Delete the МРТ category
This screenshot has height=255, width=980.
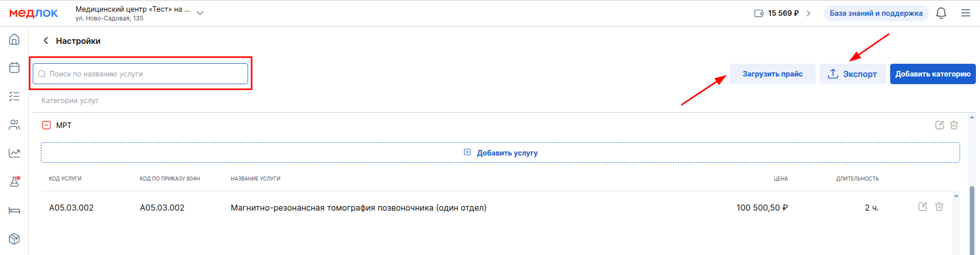(x=954, y=125)
